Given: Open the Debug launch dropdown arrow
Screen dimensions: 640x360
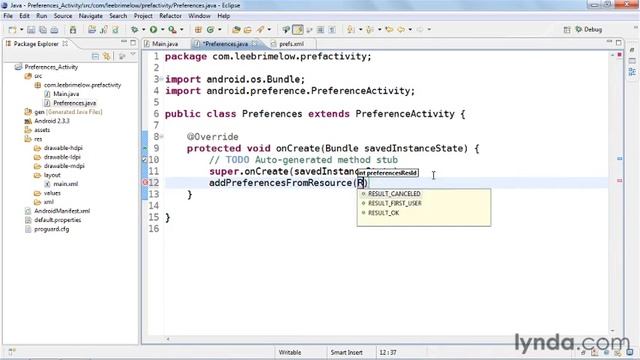Looking at the screenshot, I should pyautogui.click(x=143, y=30).
